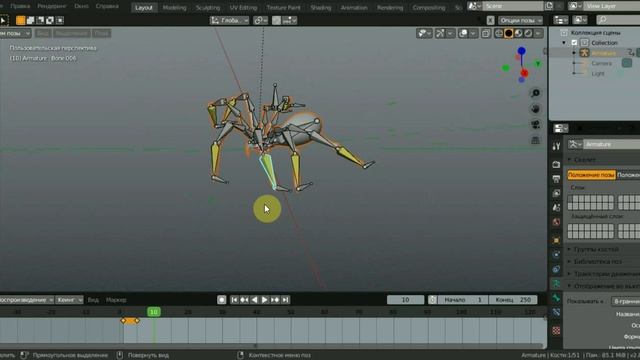Open the Pose Options (Опции позы) dropdown
This screenshot has height=360, width=640.
click(x=520, y=20)
